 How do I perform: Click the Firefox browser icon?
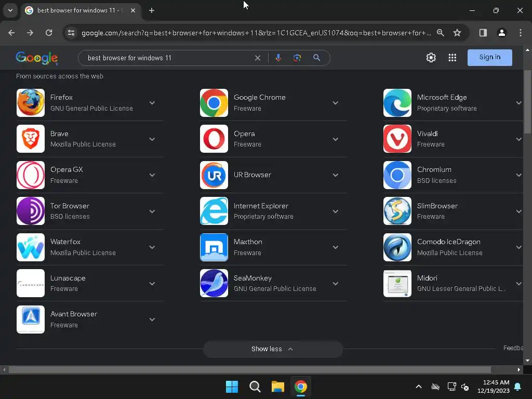coord(31,103)
